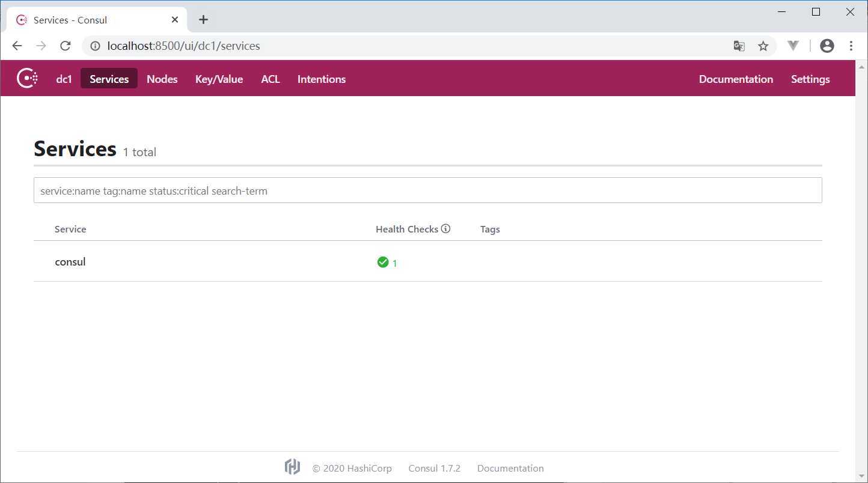Focus the services search filter field
The width and height of the screenshot is (868, 483).
pyautogui.click(x=427, y=190)
